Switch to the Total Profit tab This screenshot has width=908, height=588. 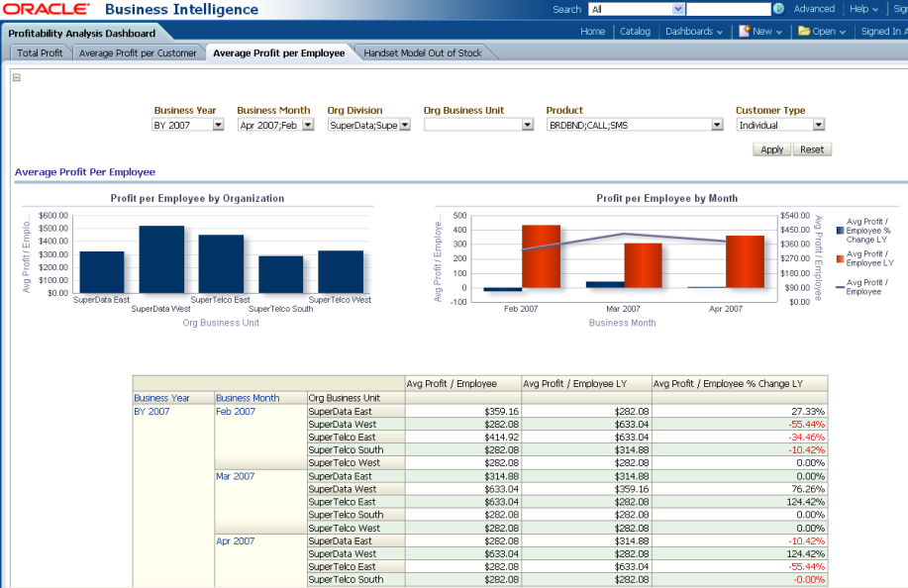coord(40,52)
